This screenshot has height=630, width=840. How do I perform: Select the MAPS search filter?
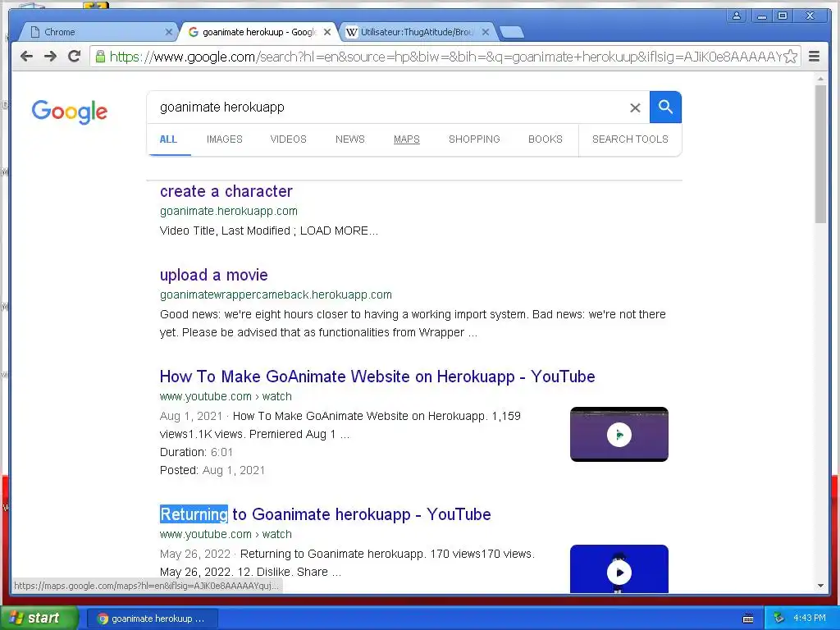407,139
